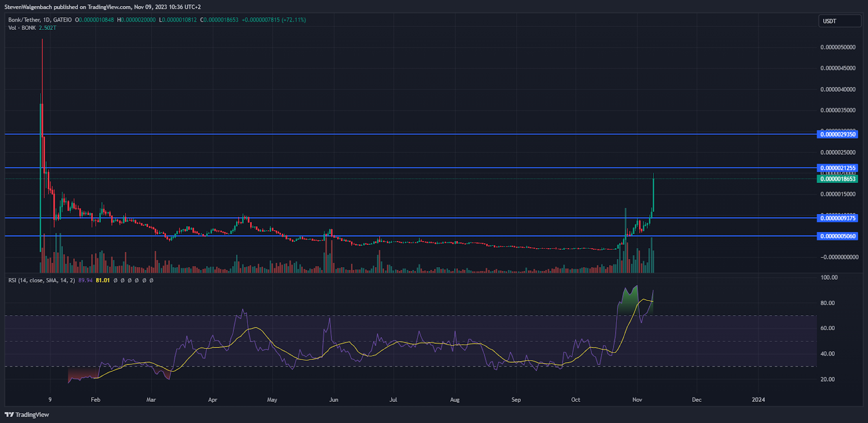Screen dimensions: 868x423
Task: Select the 0.0000029350 horizontal line price label
Action: coord(837,134)
